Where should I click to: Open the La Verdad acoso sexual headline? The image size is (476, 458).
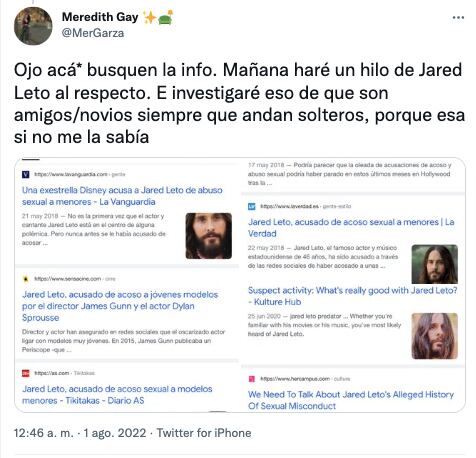(351, 228)
